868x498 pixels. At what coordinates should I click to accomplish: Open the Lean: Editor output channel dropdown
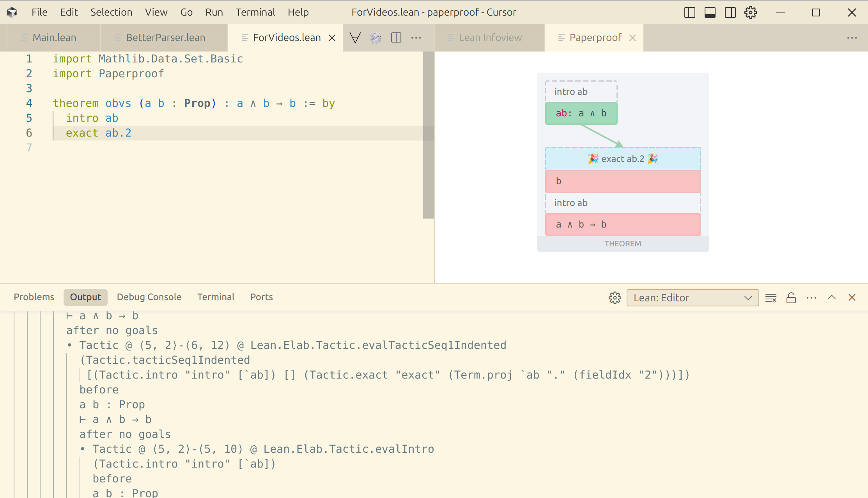click(x=693, y=298)
